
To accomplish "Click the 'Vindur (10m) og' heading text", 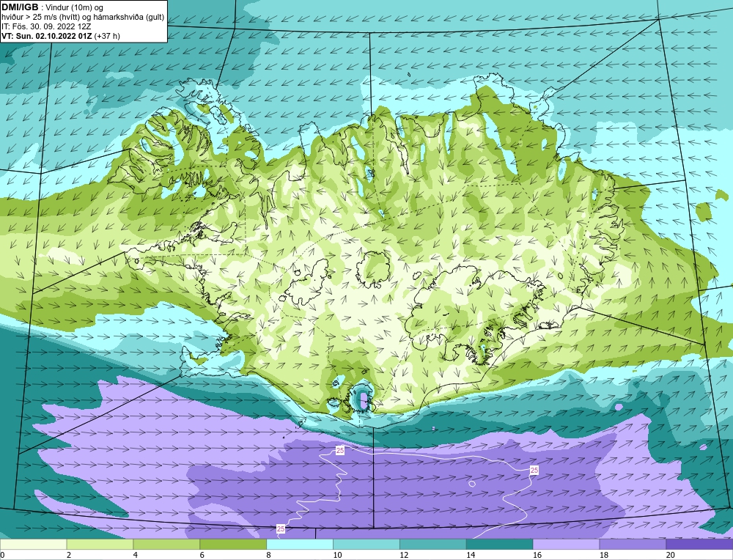I will (x=75, y=8).
